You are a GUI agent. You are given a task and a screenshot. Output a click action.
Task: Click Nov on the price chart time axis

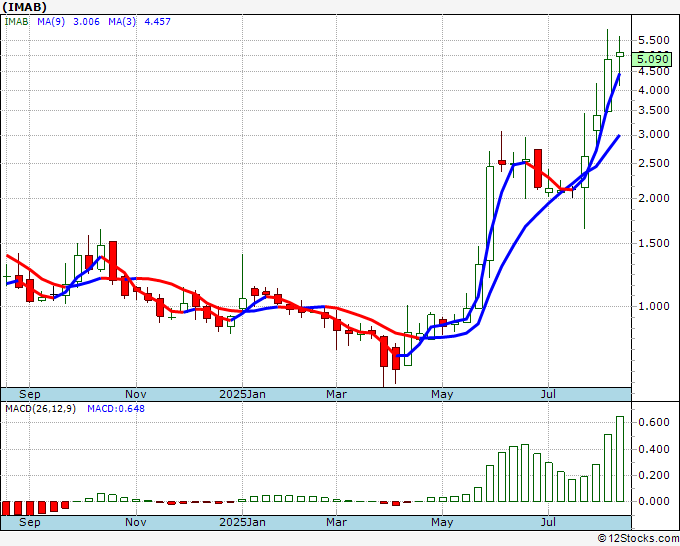(x=136, y=394)
